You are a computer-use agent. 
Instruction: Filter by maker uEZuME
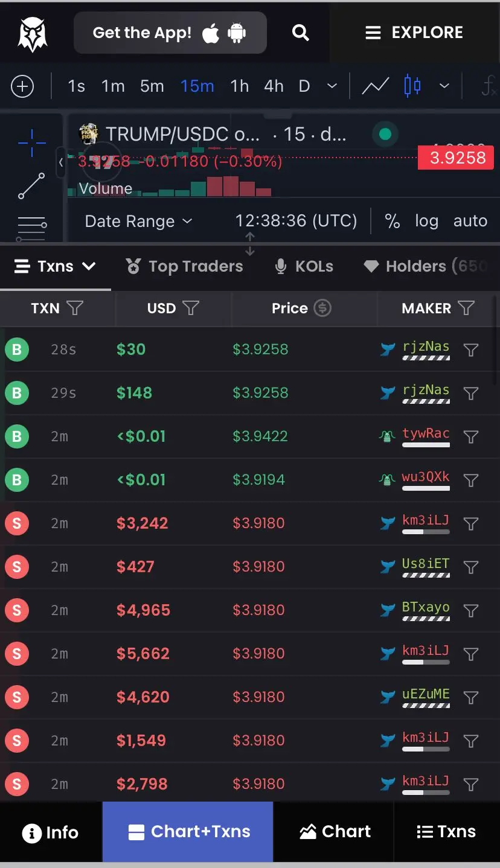pyautogui.click(x=471, y=697)
